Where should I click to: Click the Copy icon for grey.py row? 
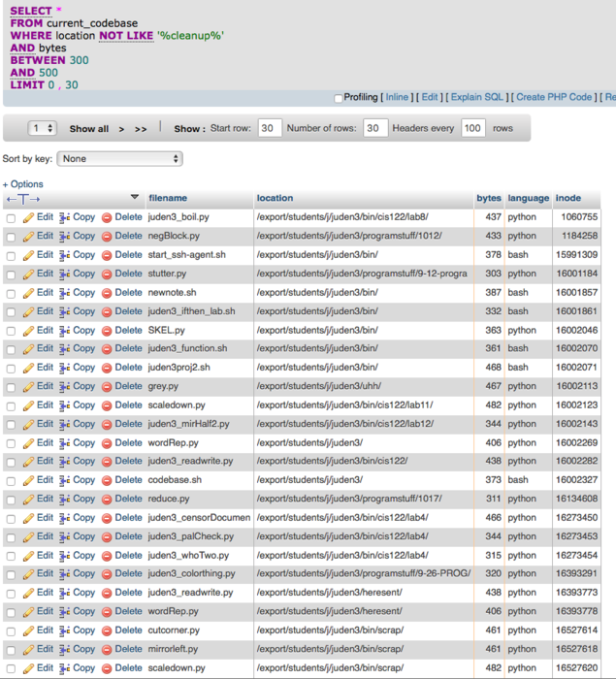click(x=65, y=386)
